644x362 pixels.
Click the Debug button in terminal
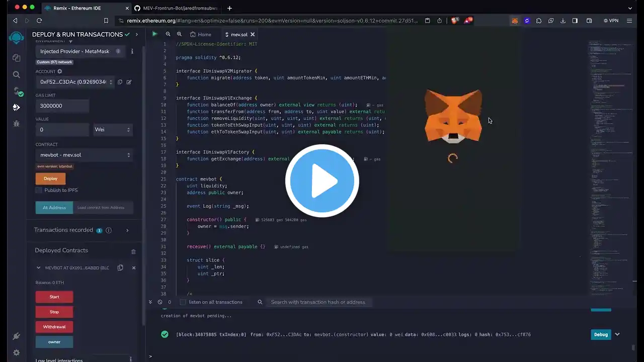[601, 334]
